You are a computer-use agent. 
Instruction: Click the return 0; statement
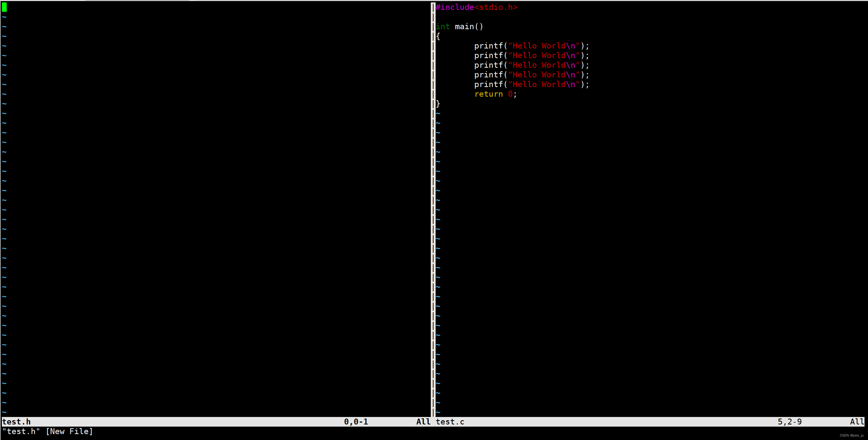pos(495,94)
